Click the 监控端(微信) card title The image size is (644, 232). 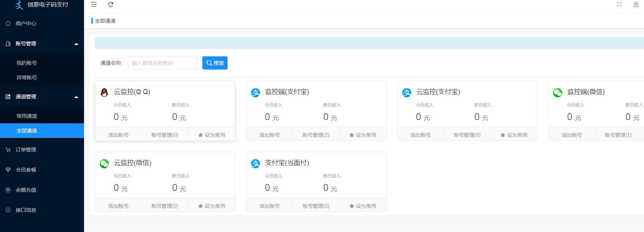point(586,92)
